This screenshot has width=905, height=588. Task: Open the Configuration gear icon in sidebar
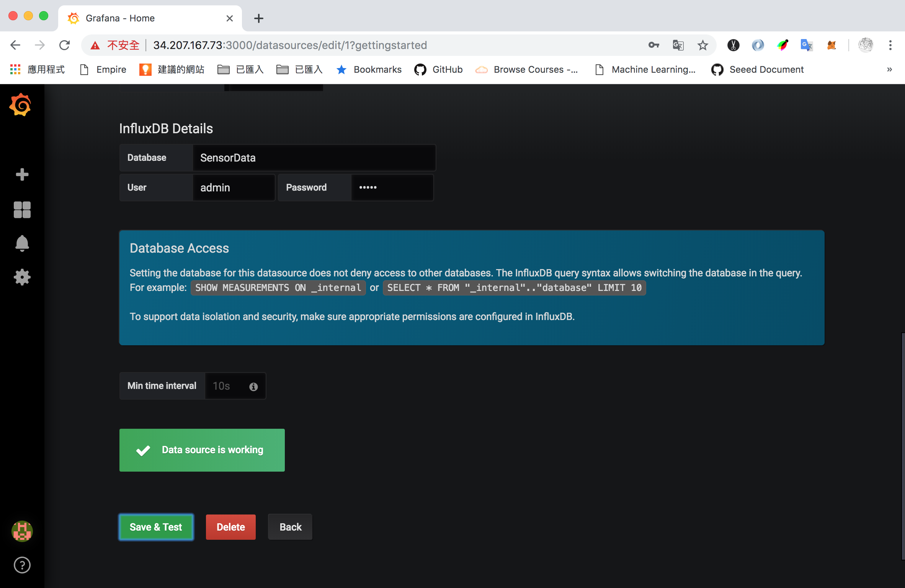(x=22, y=277)
